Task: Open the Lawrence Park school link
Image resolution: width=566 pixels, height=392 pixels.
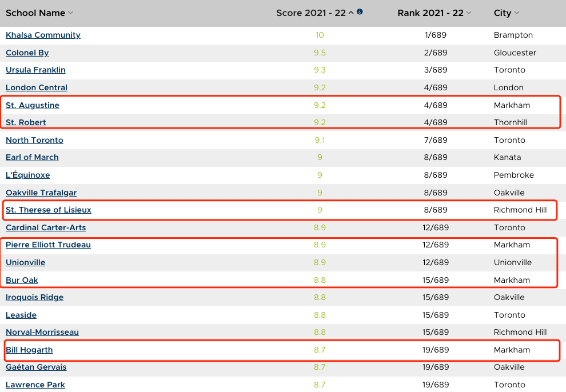Action: click(35, 385)
